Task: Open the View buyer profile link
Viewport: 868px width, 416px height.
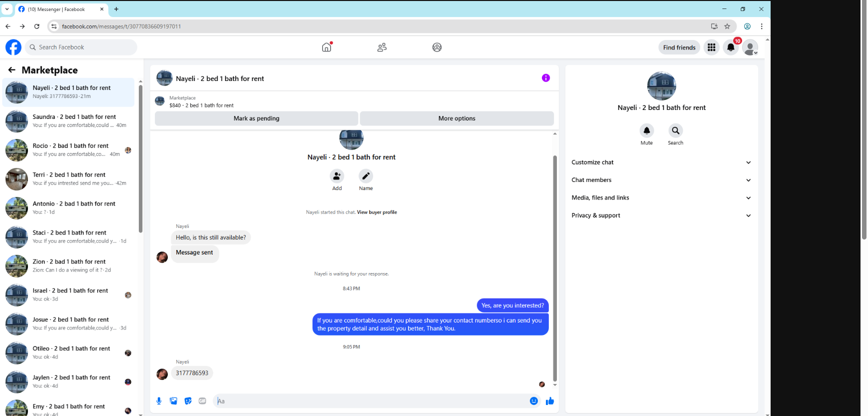Action: click(x=377, y=212)
